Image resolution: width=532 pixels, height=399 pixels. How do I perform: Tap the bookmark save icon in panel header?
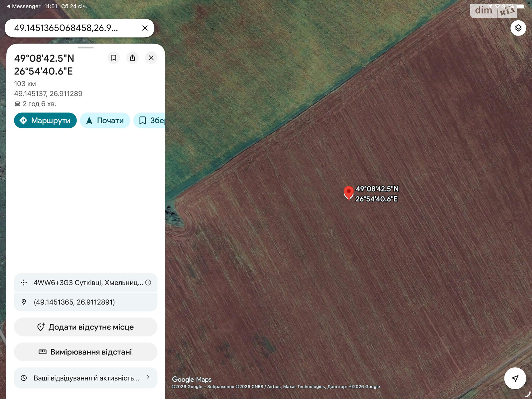point(114,58)
